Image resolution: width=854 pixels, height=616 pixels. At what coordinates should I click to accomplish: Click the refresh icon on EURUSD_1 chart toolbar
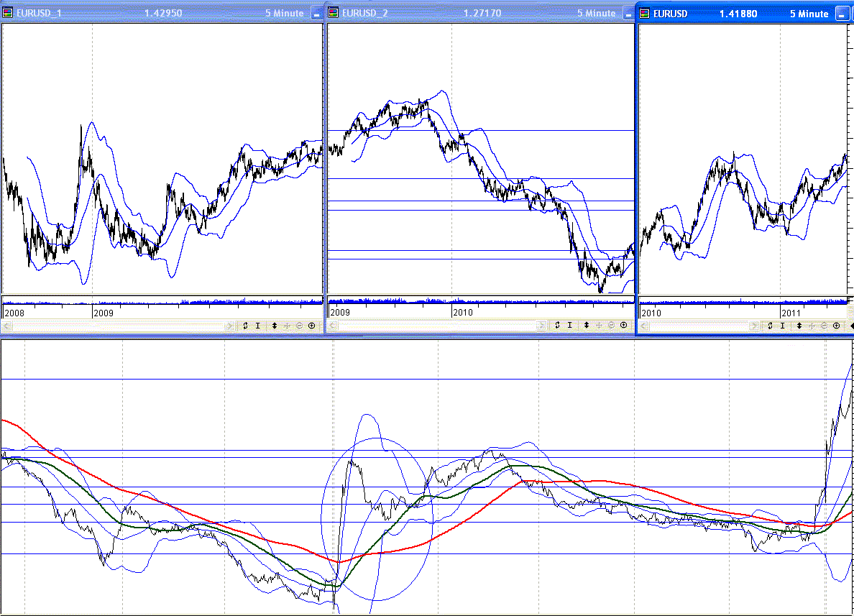[245, 326]
